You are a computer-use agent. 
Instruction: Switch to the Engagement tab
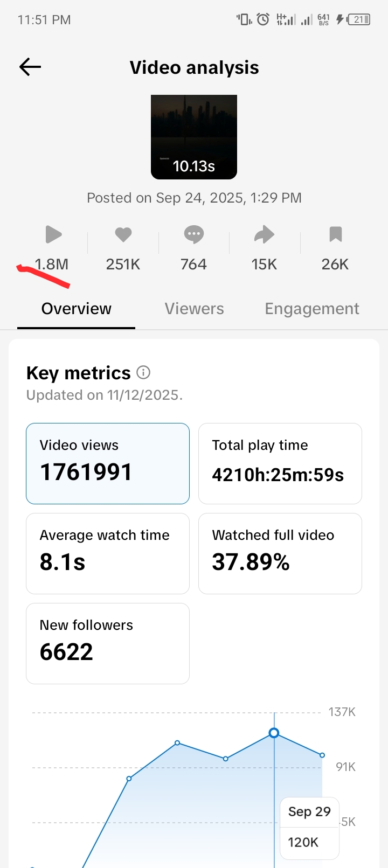coord(312,309)
